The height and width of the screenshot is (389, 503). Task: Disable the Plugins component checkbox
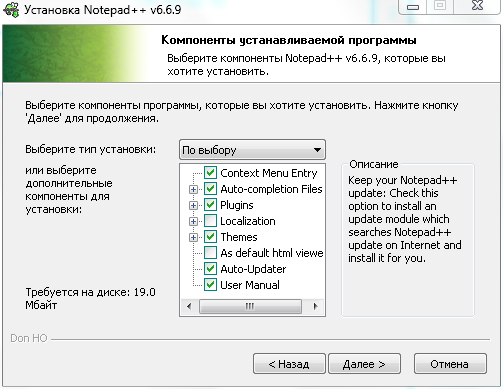[x=210, y=205]
